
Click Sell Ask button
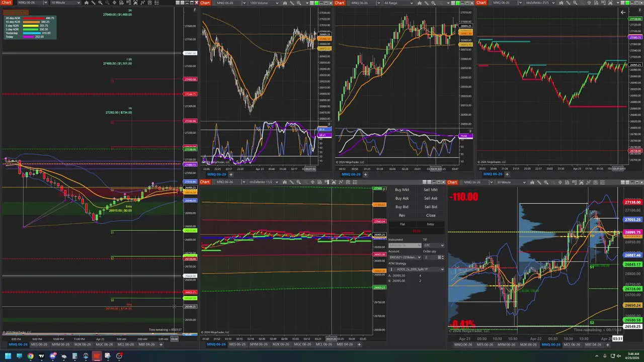431,198
